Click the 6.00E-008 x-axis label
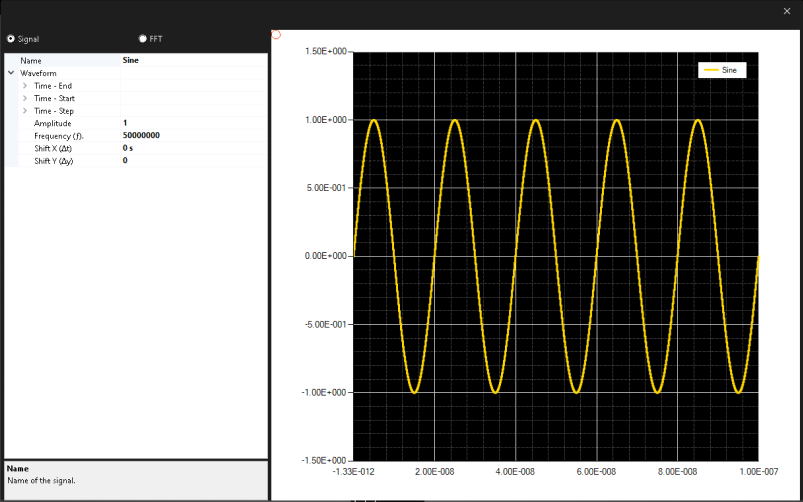This screenshot has height=502, width=803. tap(597, 472)
